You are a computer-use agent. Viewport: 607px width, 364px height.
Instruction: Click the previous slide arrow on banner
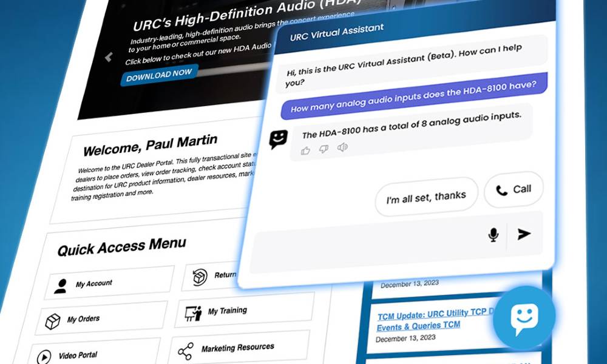[x=109, y=57]
